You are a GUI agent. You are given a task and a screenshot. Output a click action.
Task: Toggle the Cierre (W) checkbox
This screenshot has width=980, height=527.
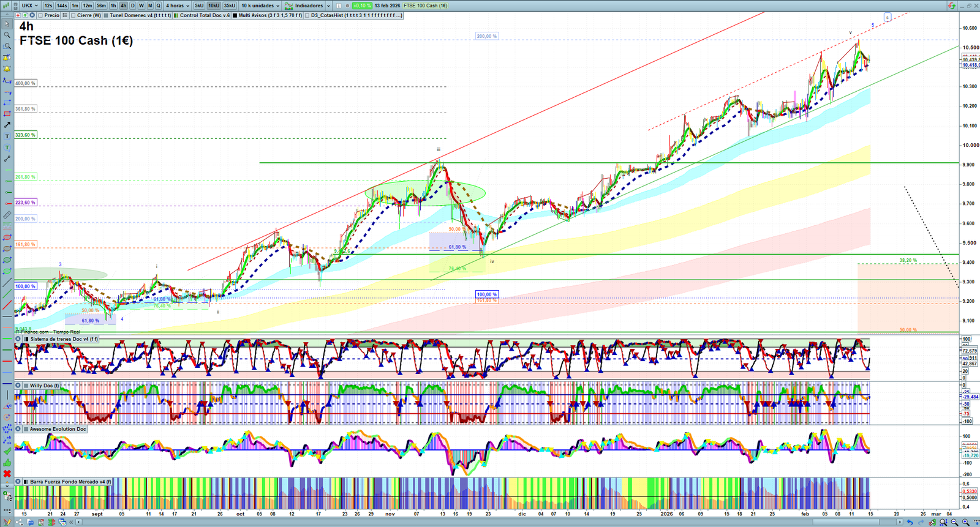[73, 15]
